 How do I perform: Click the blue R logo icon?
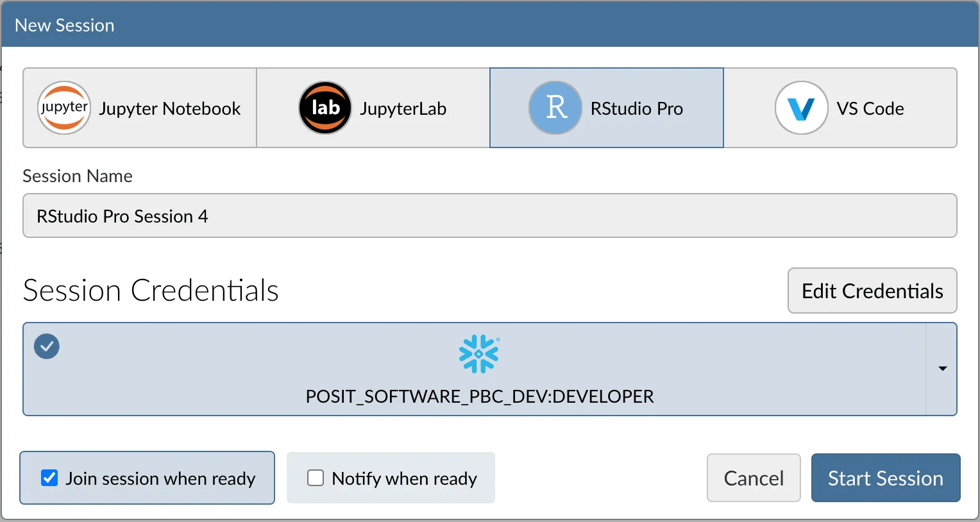point(555,108)
